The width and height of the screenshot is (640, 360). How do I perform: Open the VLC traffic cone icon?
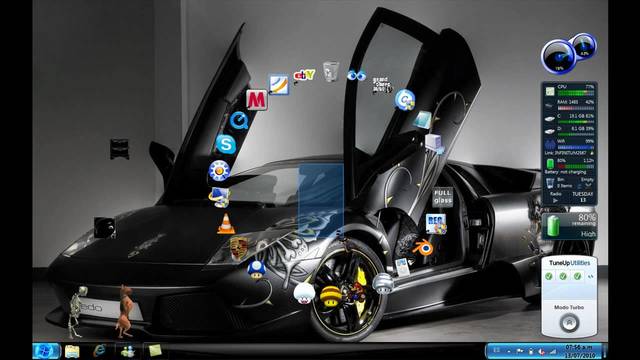click(x=226, y=224)
